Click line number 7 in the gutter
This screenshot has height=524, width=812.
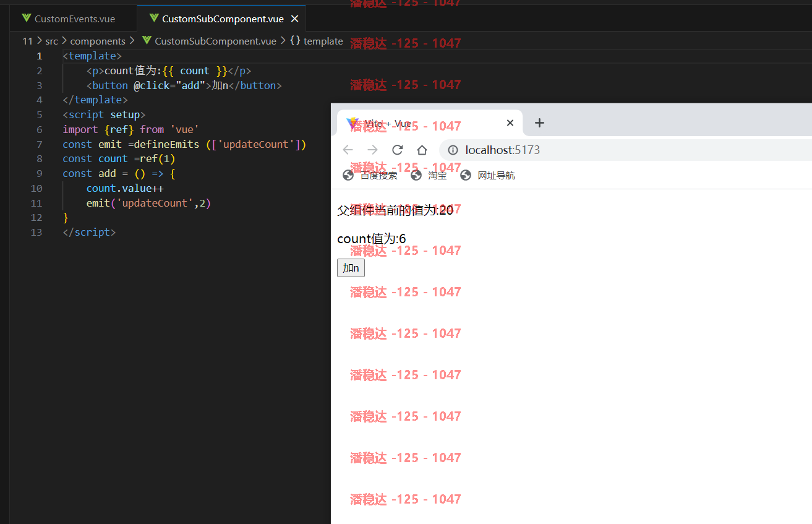(x=40, y=144)
